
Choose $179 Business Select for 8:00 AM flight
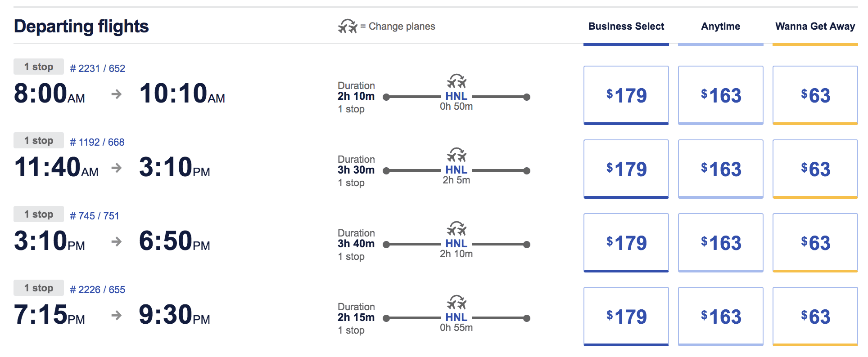[626, 95]
